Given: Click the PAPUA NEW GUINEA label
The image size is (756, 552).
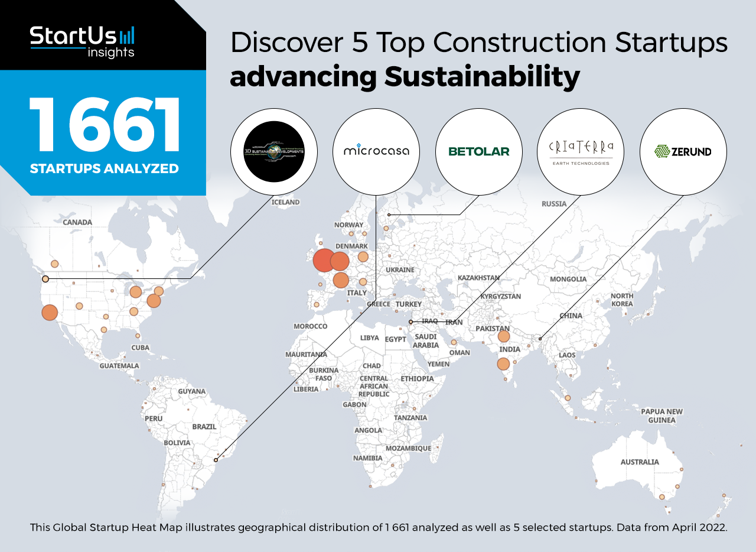Looking at the screenshot, I should click(x=661, y=416).
